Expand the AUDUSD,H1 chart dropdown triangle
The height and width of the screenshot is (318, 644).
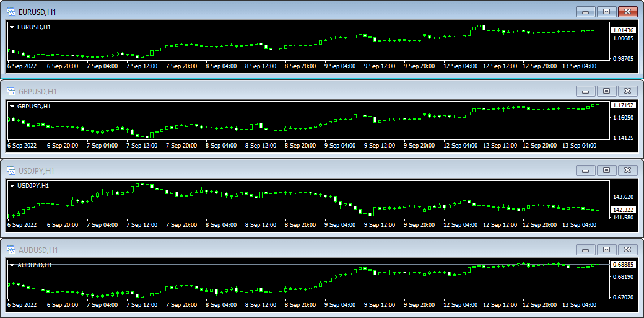pyautogui.click(x=12, y=265)
